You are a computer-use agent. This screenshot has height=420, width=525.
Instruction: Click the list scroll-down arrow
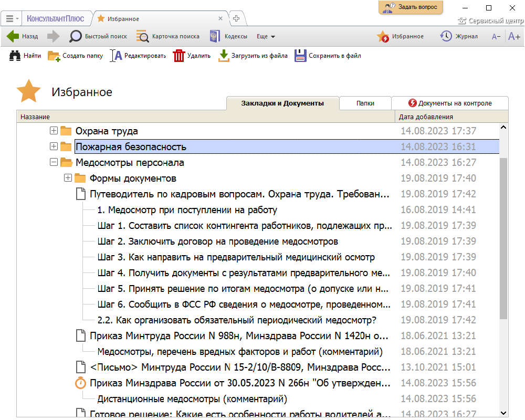(x=503, y=413)
